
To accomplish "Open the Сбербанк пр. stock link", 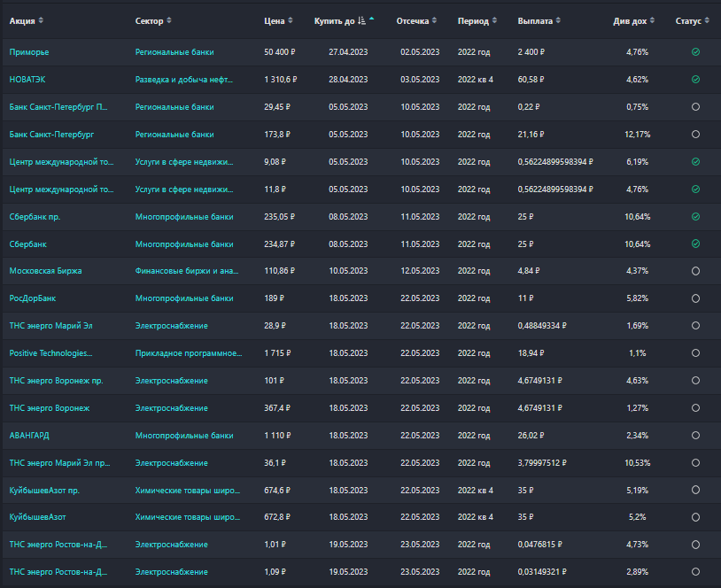I will tap(35, 217).
